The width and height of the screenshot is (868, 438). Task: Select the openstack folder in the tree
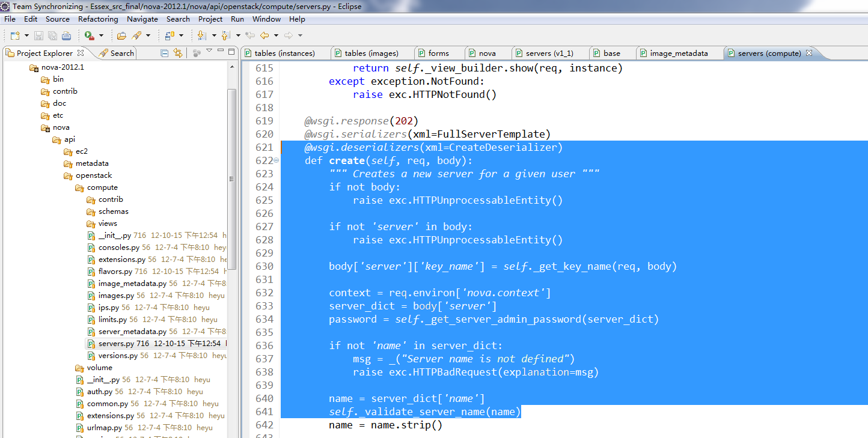pyautogui.click(x=94, y=175)
